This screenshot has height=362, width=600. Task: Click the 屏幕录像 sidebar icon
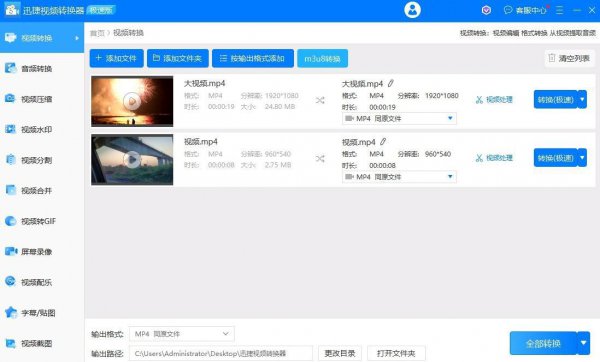(x=11, y=251)
